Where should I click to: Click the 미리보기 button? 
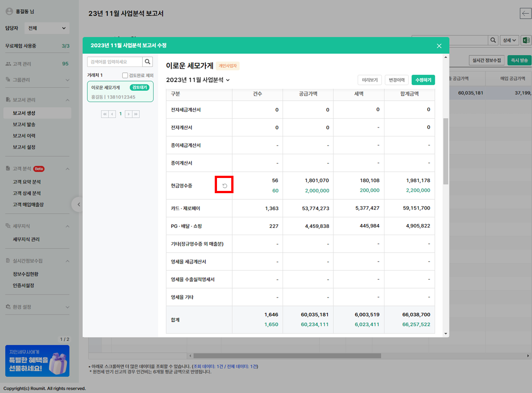(369, 80)
